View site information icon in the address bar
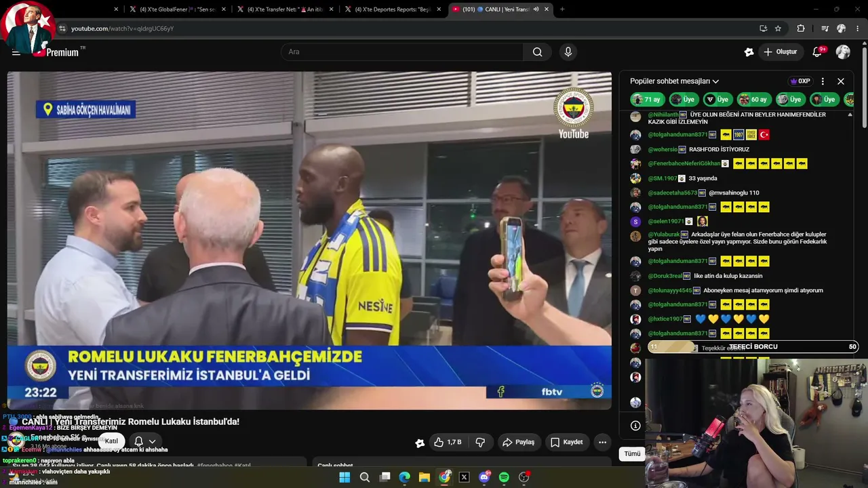The image size is (868, 488). [62, 28]
